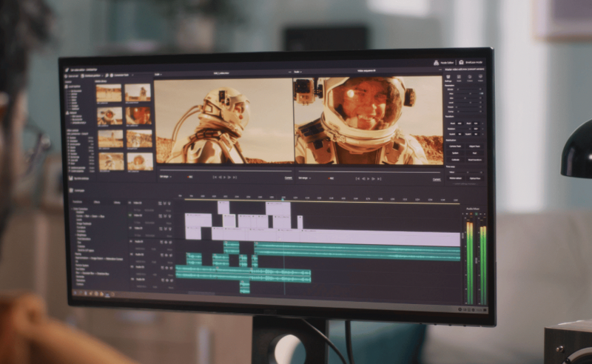The width and height of the screenshot is (592, 364).
Task: Open the Scale dropdown above the left viewer
Action: click(x=158, y=74)
